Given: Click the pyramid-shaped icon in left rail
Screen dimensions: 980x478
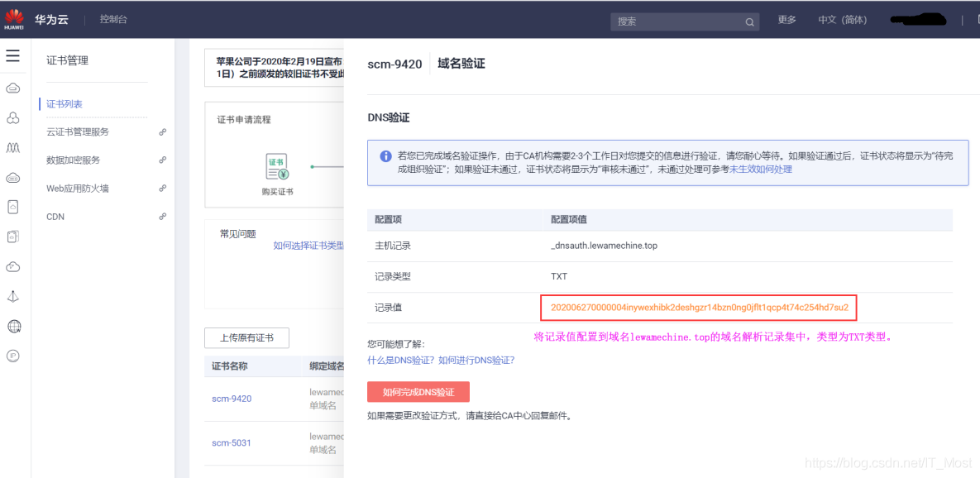Looking at the screenshot, I should [12, 296].
